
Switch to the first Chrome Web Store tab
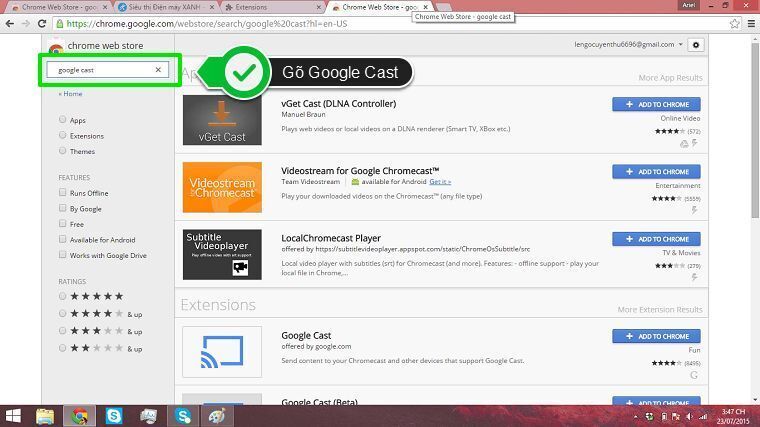click(59, 7)
